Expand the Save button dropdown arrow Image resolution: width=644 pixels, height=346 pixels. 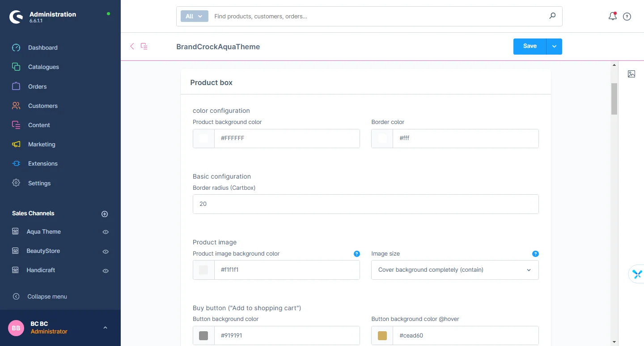coord(554,47)
